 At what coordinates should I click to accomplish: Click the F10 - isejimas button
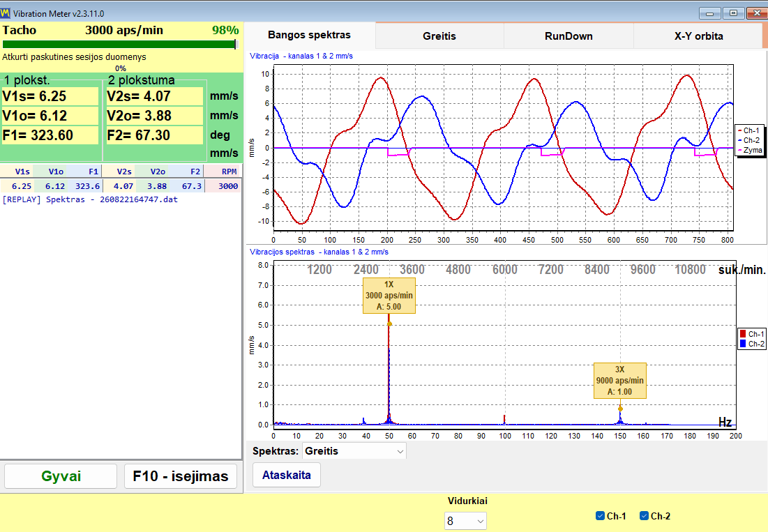(181, 476)
